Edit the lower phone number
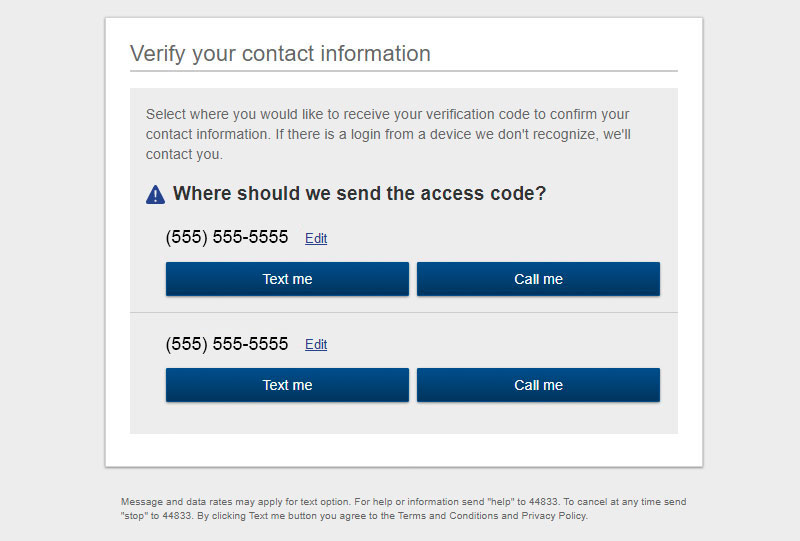Screen dimensions: 800x541 [x=316, y=345]
